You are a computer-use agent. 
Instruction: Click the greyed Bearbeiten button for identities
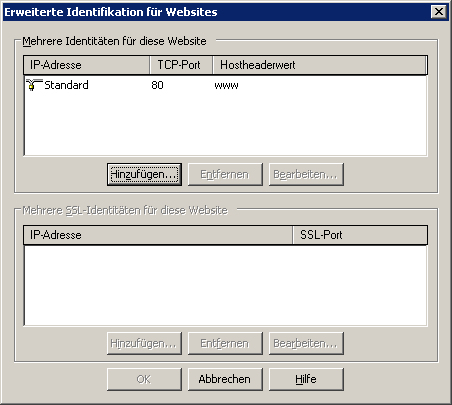pyautogui.click(x=306, y=174)
